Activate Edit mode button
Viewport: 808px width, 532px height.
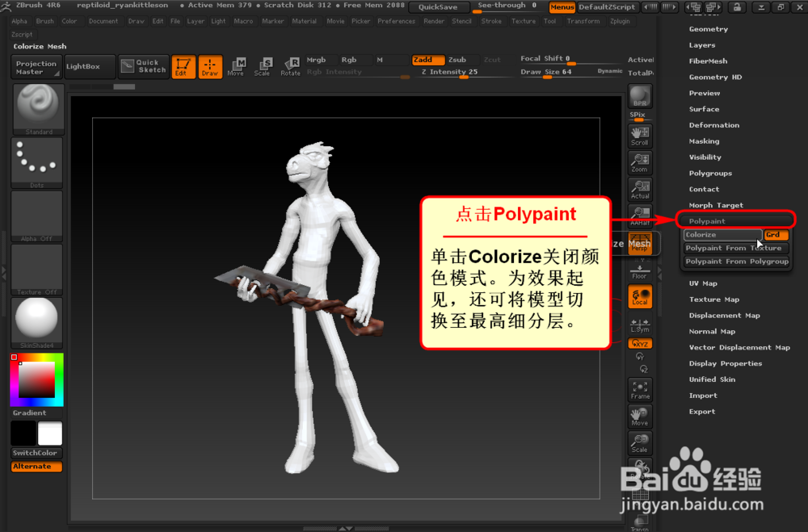(x=183, y=67)
